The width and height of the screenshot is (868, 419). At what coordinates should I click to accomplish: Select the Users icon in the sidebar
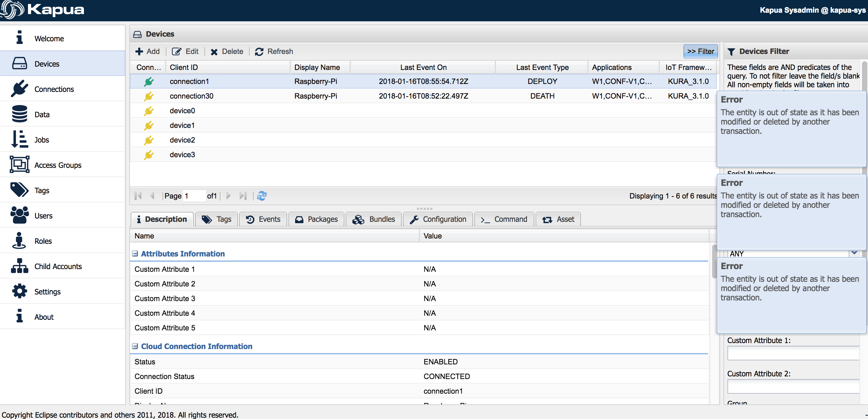(x=19, y=215)
